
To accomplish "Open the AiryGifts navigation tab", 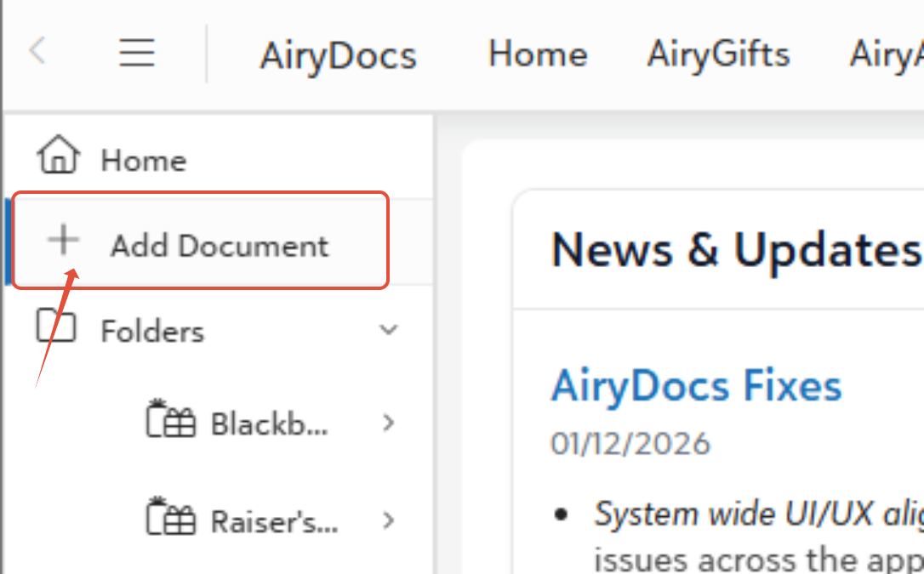I will [x=718, y=54].
